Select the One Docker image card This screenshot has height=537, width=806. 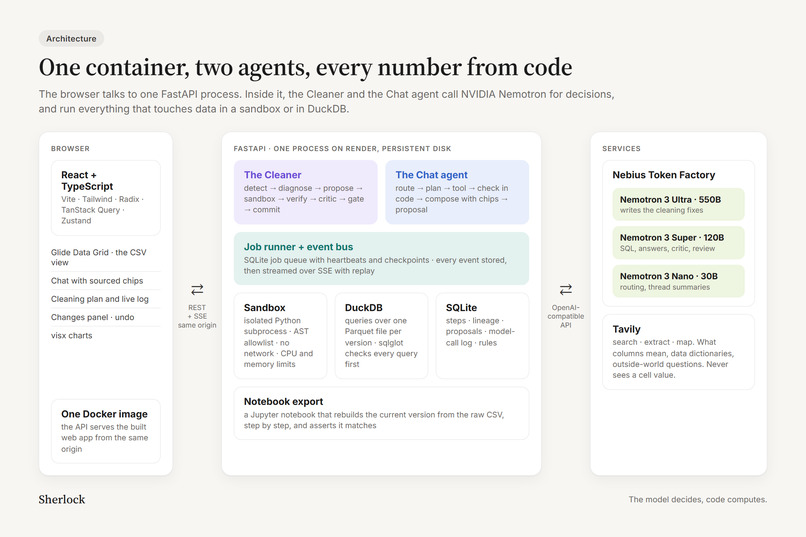(106, 431)
